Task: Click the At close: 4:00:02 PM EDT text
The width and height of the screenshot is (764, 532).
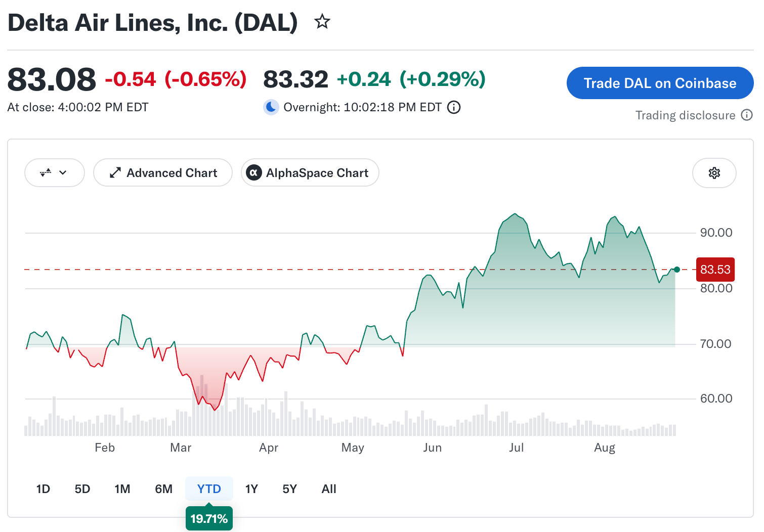Action: [78, 107]
